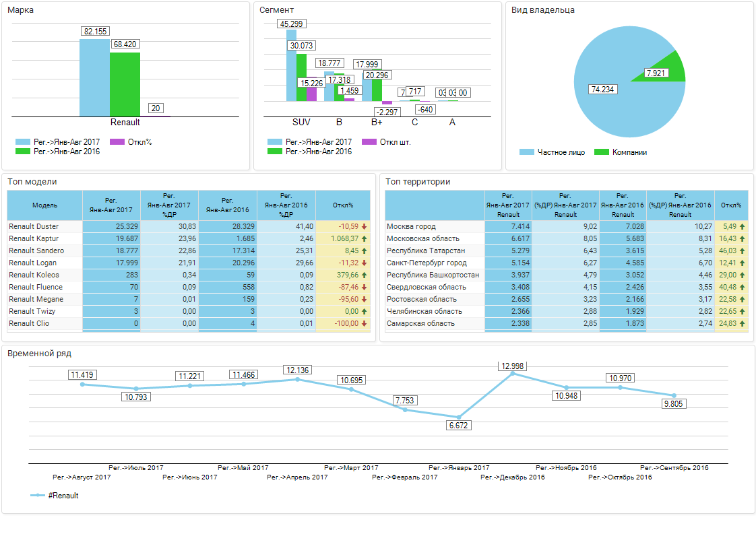Sort by Рег. Янв-Авг 2016 %ДР header

286,205
